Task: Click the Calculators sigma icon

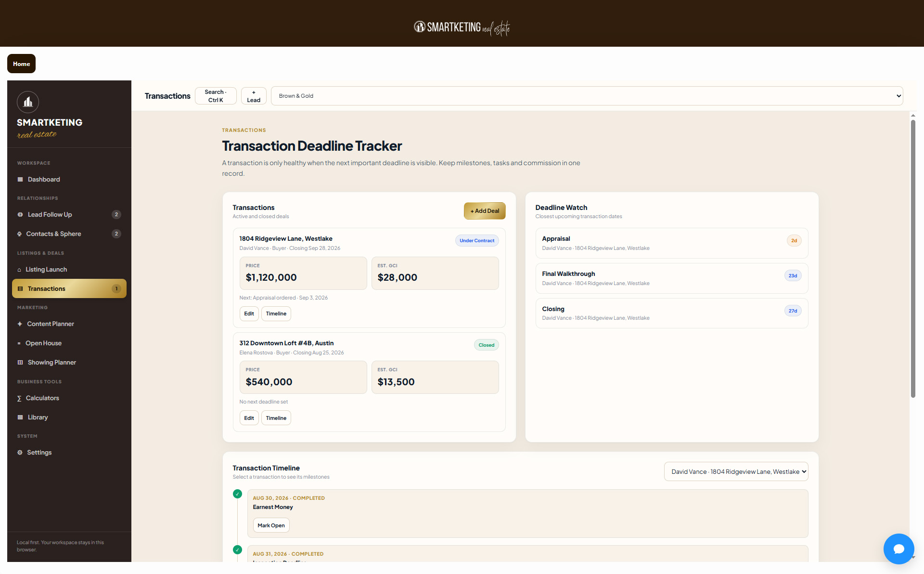Action: (19, 398)
